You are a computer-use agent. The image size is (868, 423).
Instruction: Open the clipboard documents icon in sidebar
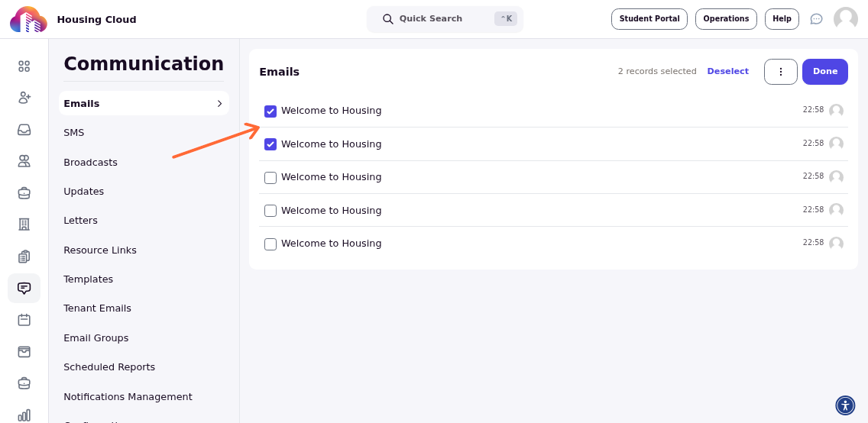click(x=24, y=257)
